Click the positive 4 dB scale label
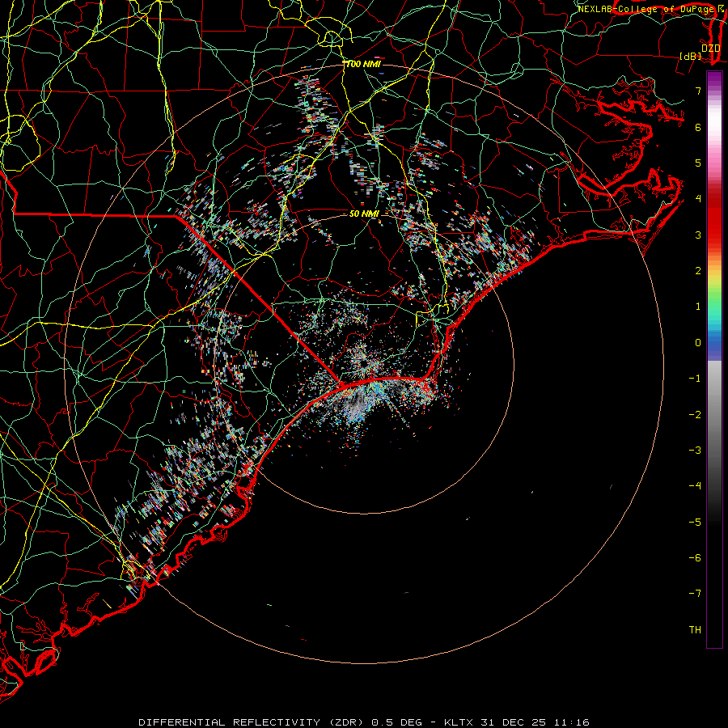The width and height of the screenshot is (728, 728). click(698, 199)
